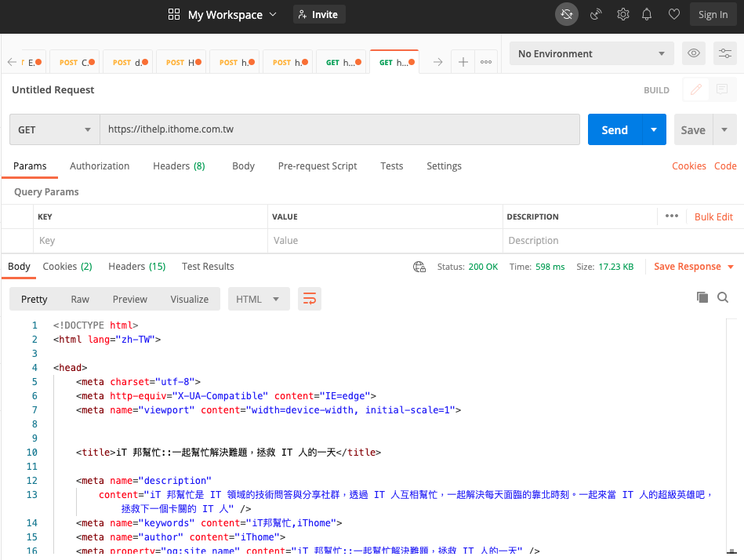Toggle line wrap in response

click(310, 299)
